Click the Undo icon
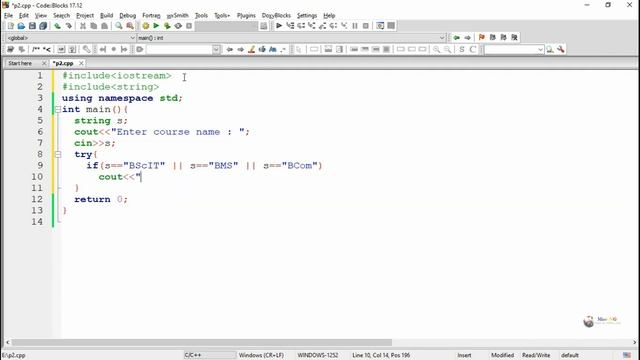The width and height of the screenshot is (640, 360). point(58,26)
